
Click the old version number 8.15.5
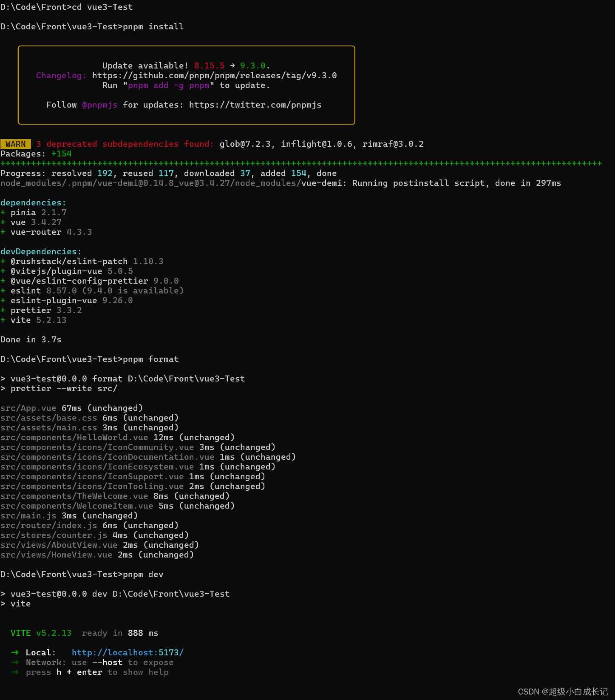pyautogui.click(x=209, y=65)
